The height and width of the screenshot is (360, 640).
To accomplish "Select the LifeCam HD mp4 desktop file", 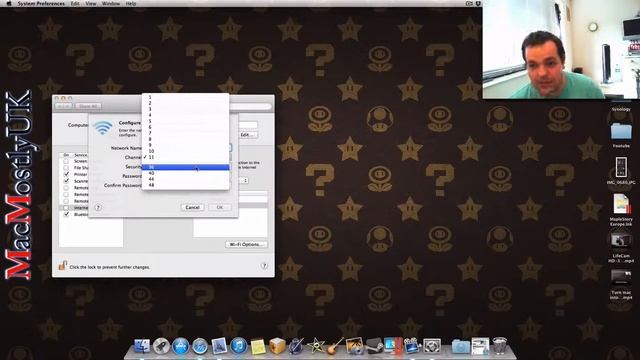I will click(x=621, y=247).
